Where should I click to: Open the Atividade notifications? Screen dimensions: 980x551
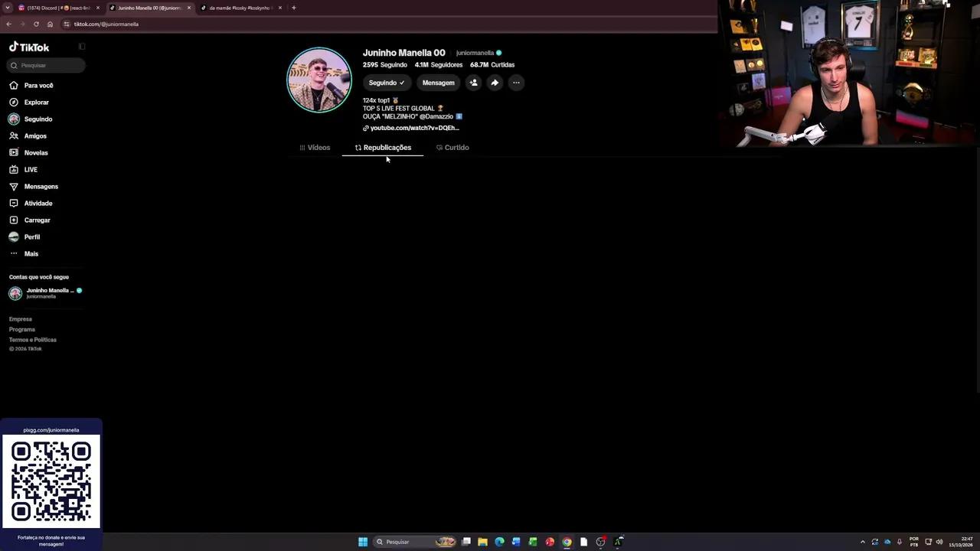31,203
